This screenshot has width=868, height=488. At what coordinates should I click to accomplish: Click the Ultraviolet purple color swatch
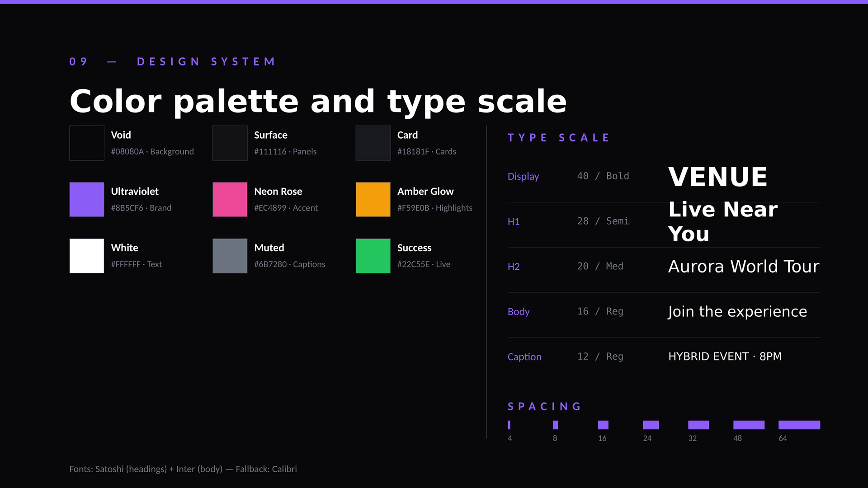click(x=86, y=199)
